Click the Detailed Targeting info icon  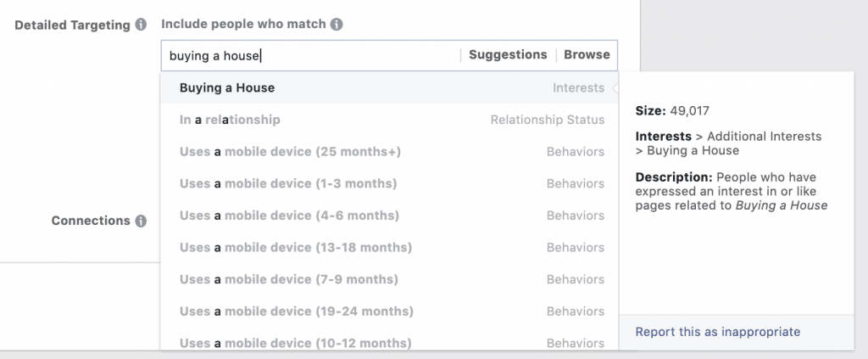(x=141, y=25)
